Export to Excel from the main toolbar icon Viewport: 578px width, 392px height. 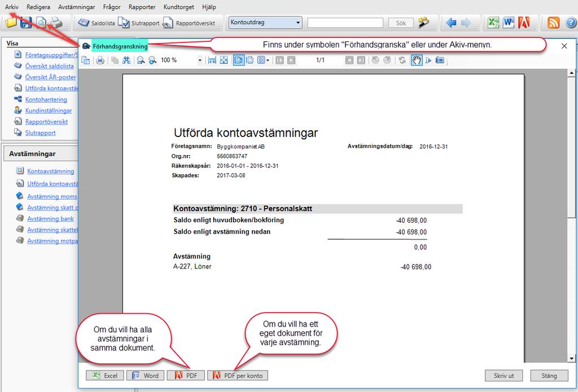pyautogui.click(x=493, y=23)
